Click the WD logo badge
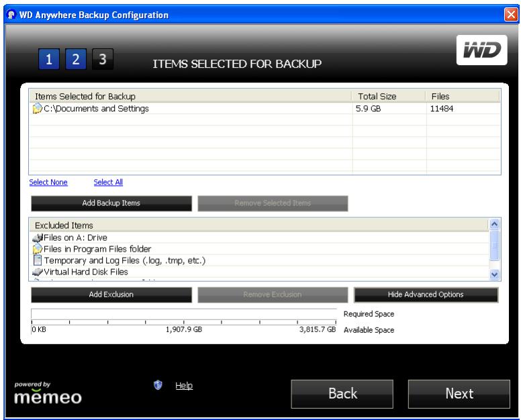The height and width of the screenshot is (420, 521). coord(481,50)
